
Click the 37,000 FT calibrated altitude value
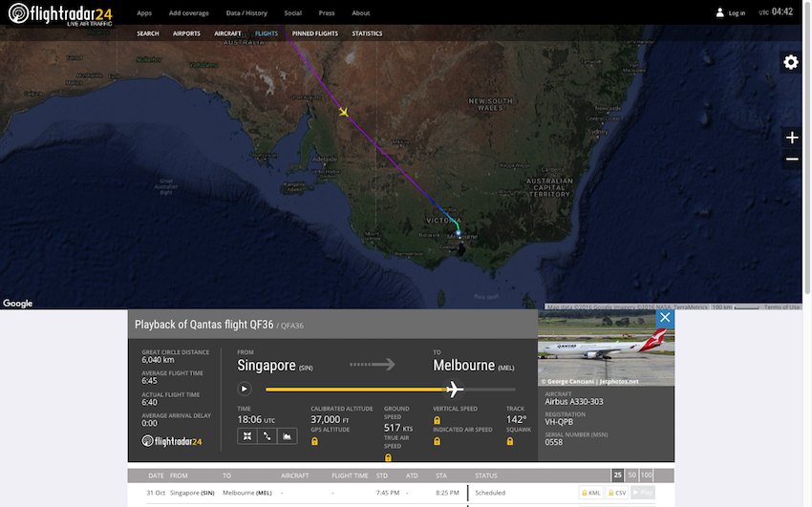(330, 419)
